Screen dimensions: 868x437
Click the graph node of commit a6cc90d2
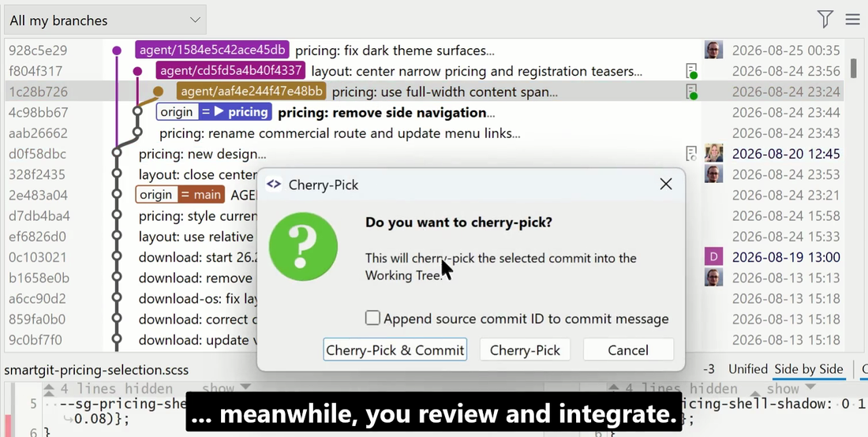pos(117,298)
